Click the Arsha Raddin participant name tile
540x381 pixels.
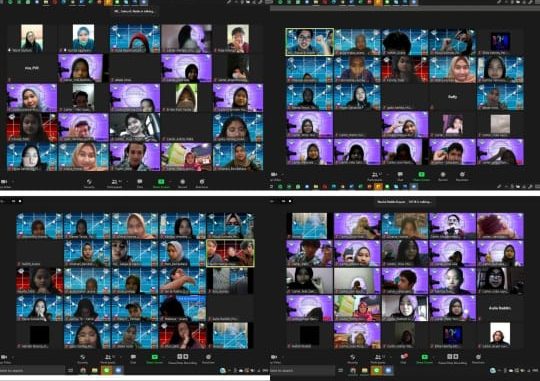(500, 308)
